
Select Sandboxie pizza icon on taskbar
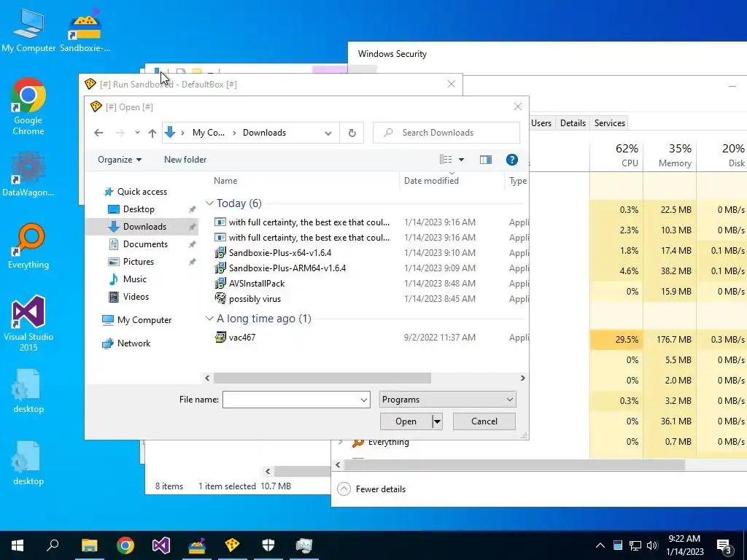[x=233, y=545]
